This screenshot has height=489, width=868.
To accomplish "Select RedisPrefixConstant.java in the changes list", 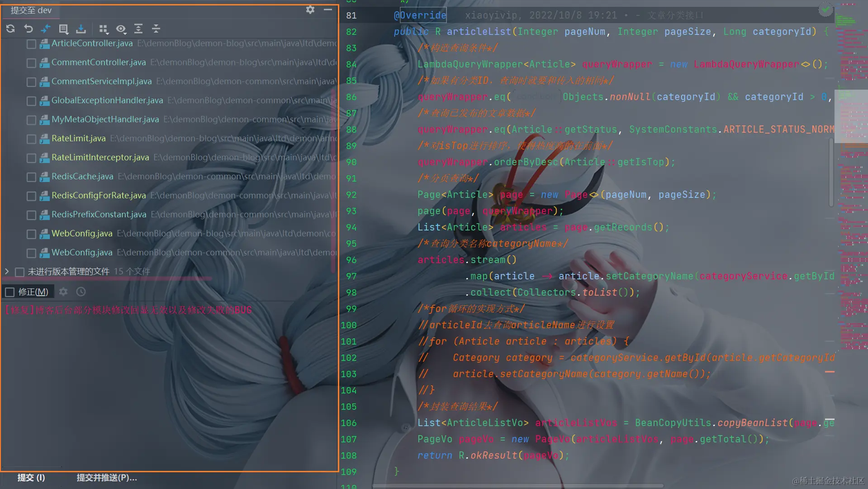I will [99, 215].
